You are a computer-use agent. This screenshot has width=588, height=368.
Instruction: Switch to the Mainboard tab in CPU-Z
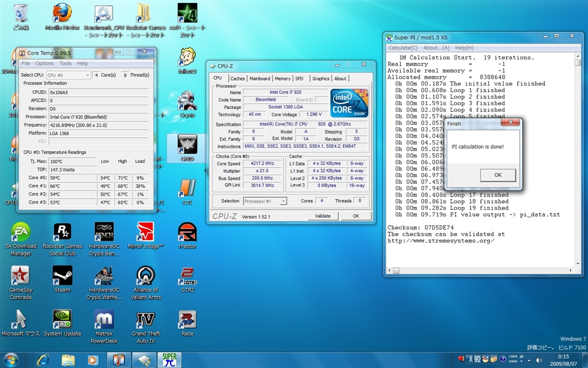point(260,79)
